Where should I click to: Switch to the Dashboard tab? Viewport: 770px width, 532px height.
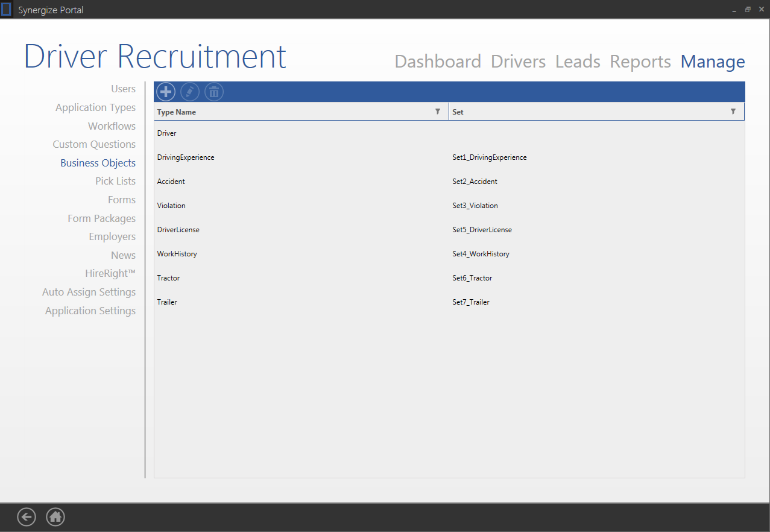tap(438, 62)
